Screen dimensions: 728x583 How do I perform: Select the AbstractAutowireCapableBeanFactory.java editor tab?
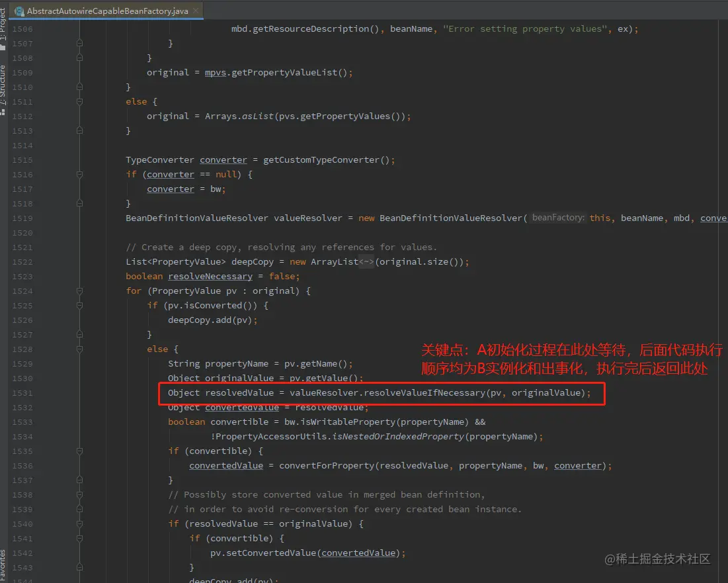tap(107, 11)
